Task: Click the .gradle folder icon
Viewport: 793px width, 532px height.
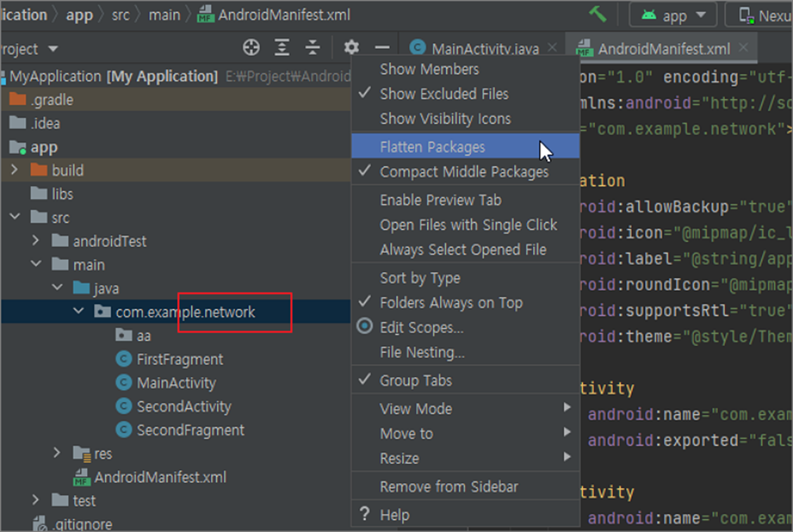Action: pyautogui.click(x=18, y=100)
